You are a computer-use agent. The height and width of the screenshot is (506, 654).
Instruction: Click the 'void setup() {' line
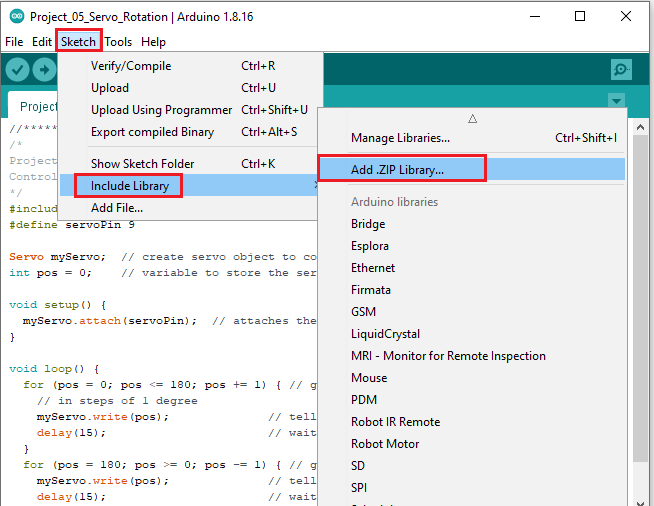point(58,305)
